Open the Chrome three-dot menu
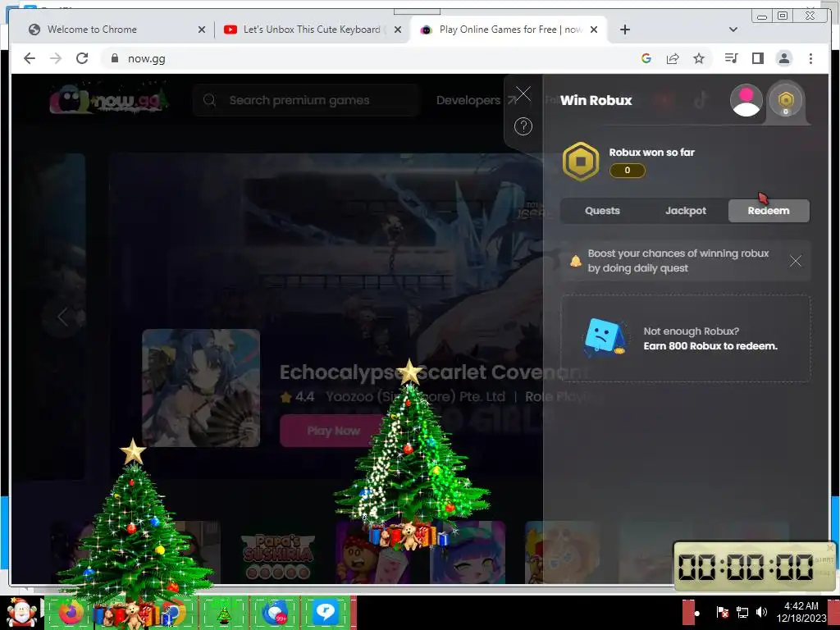The image size is (840, 630). (810, 58)
